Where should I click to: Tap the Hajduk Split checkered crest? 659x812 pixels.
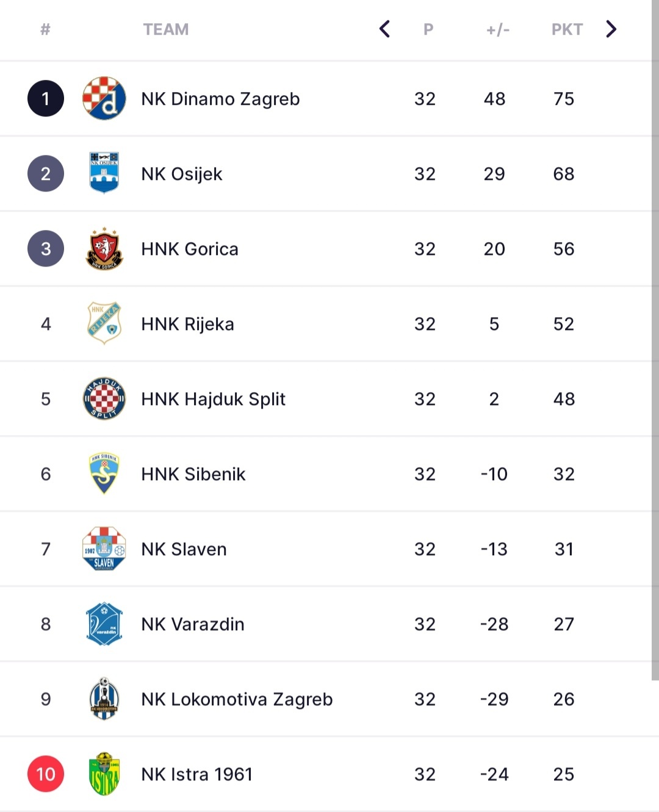pos(104,398)
